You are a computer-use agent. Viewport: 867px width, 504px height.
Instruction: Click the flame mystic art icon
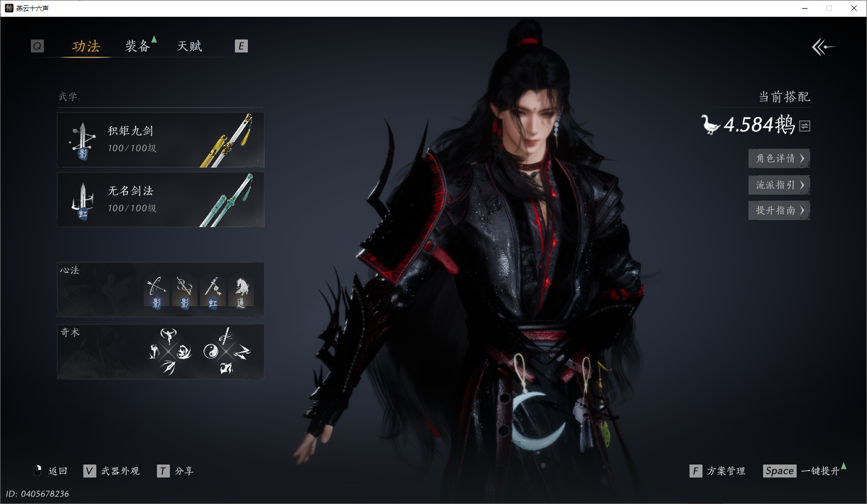coord(226,368)
